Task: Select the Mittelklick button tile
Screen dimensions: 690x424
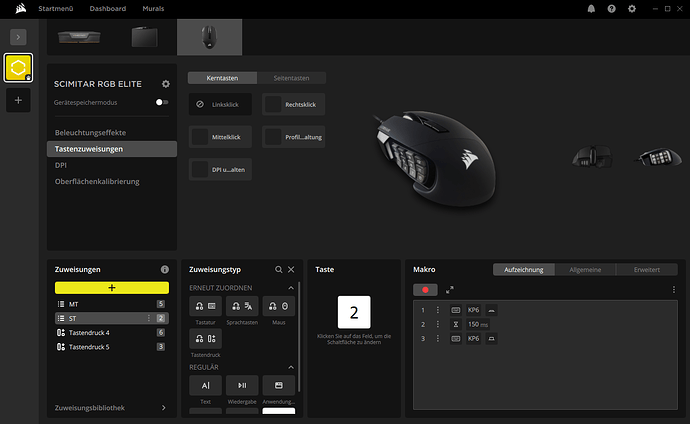Action: click(220, 137)
